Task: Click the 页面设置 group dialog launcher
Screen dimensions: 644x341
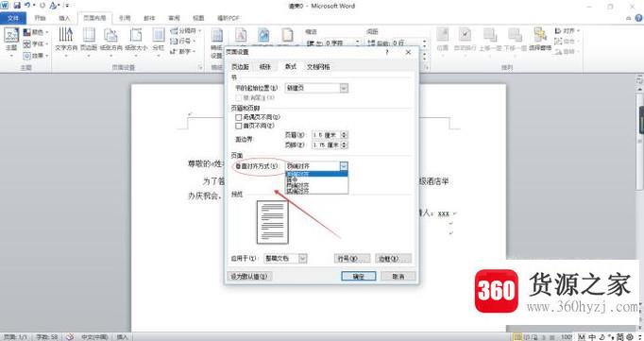Action: pyautogui.click(x=201, y=67)
